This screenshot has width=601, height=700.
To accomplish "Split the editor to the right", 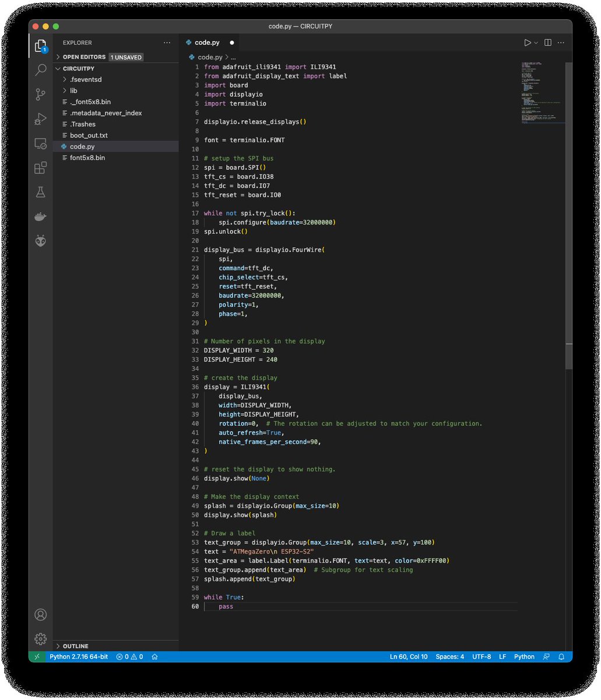I will (548, 43).
